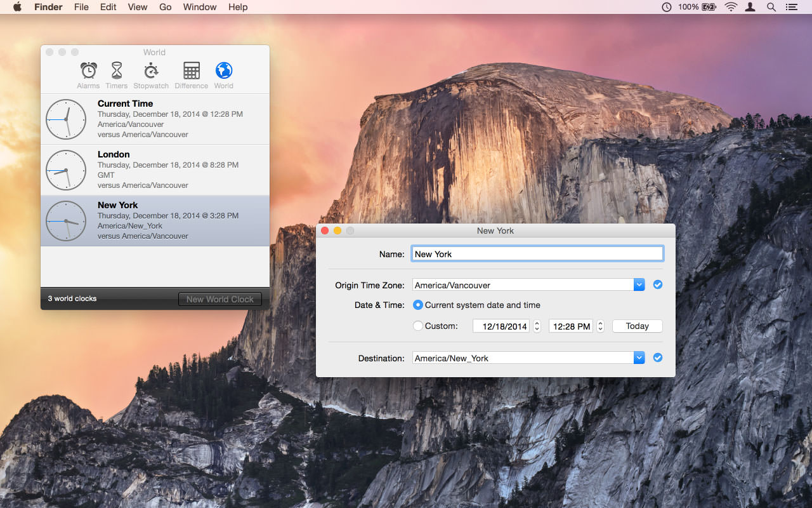Open the Finder File menu
Screen dimensions: 812x508
tap(81, 7)
